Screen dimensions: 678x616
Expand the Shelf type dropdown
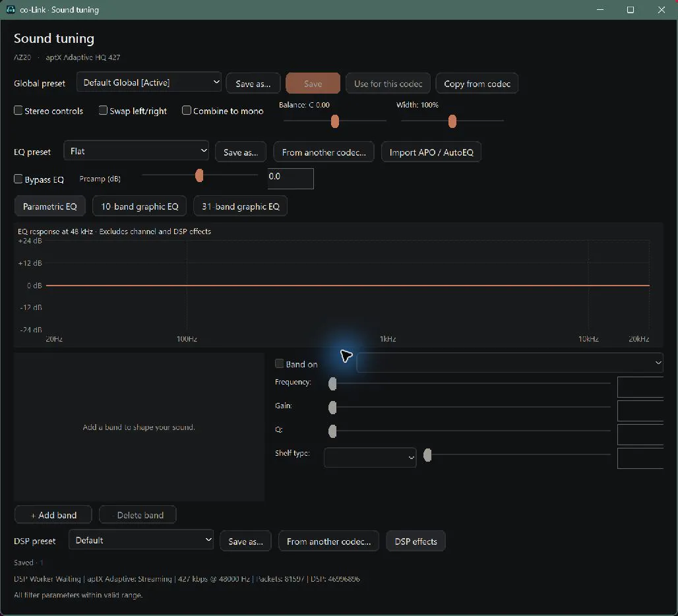click(370, 457)
